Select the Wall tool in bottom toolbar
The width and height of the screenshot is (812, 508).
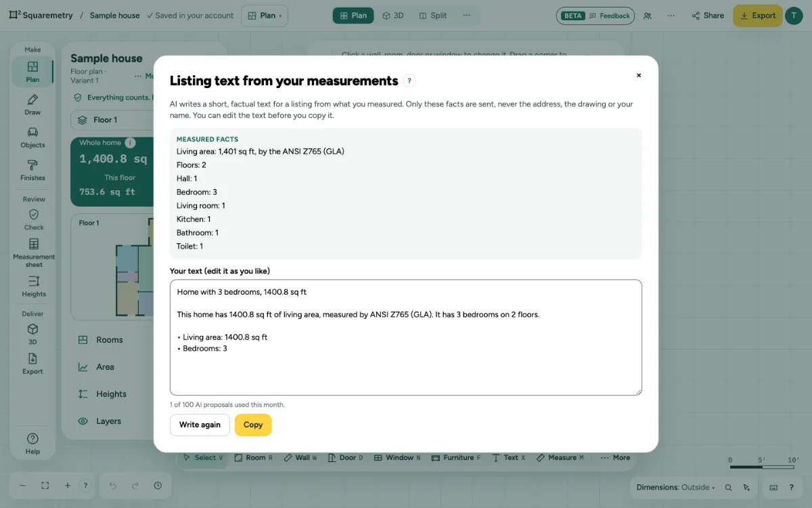pyautogui.click(x=300, y=458)
